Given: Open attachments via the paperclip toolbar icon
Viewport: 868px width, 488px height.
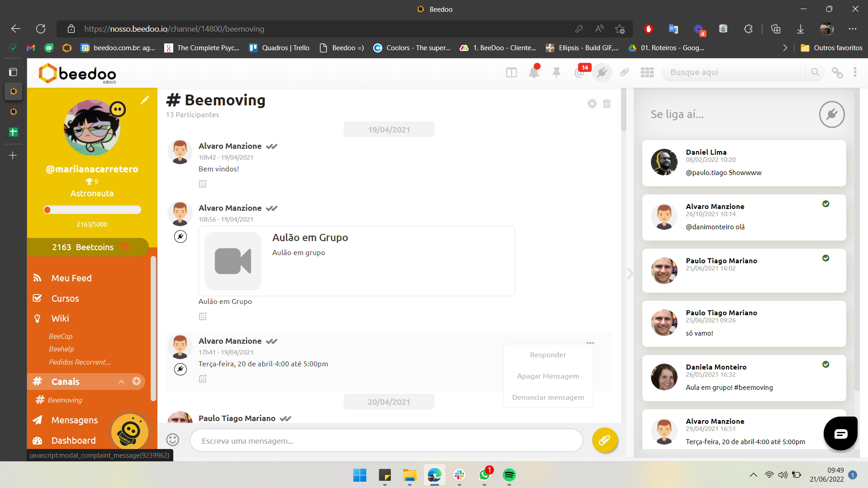Looking at the screenshot, I should pos(625,72).
